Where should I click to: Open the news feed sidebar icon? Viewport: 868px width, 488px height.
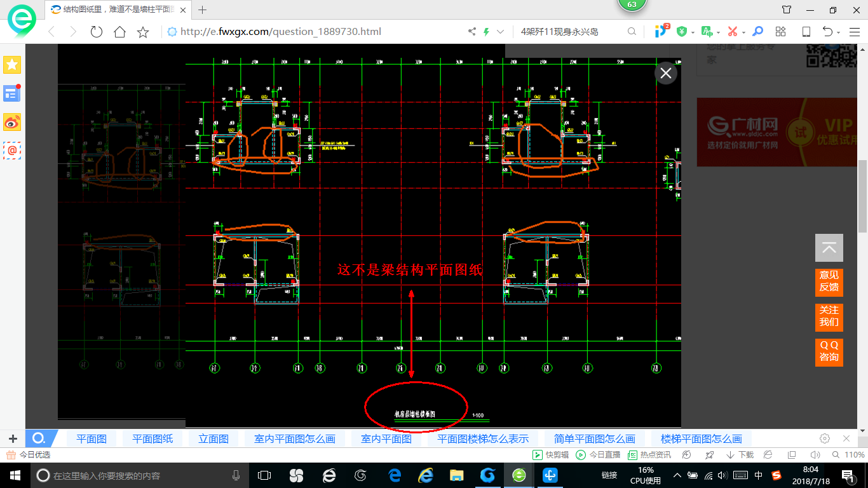(x=12, y=93)
